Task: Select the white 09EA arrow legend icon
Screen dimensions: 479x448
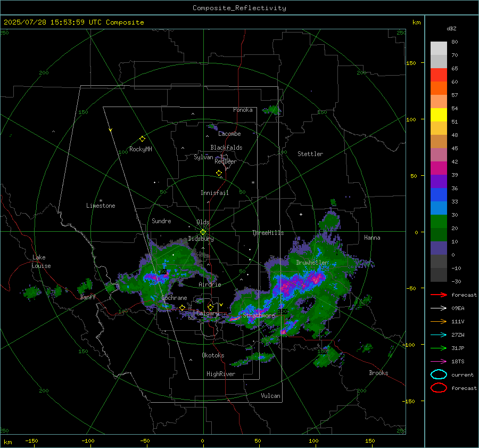Action: pos(439,308)
